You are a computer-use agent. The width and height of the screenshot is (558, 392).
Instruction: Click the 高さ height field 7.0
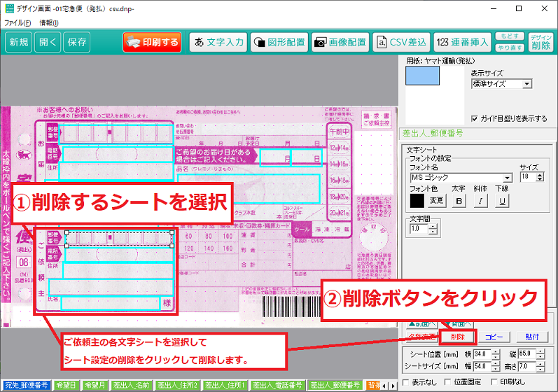coord(527,366)
